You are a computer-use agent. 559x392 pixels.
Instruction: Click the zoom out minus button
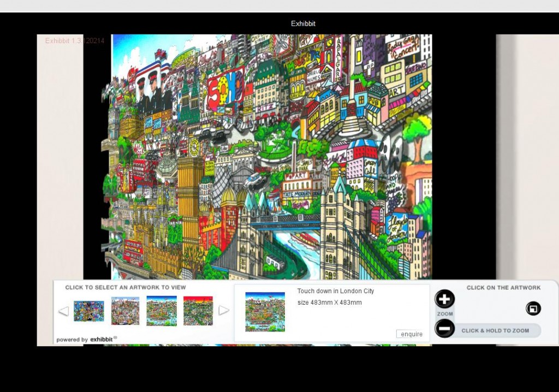[444, 328]
